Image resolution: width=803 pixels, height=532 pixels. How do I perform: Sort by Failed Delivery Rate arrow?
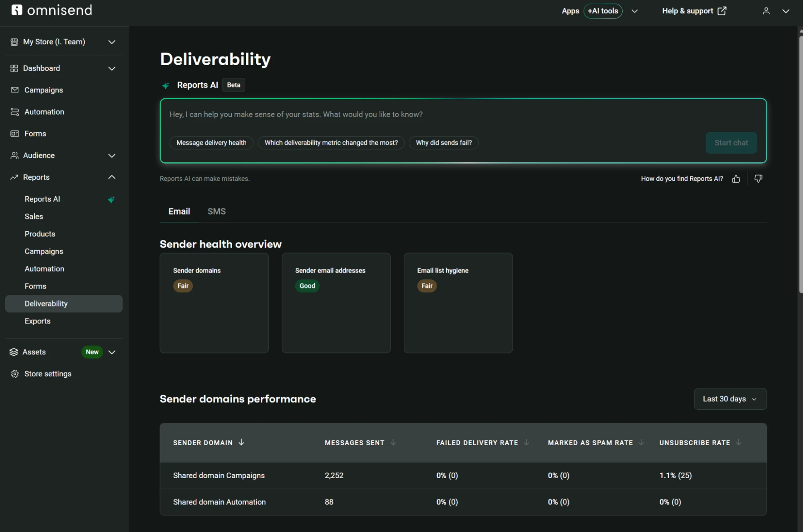click(526, 442)
